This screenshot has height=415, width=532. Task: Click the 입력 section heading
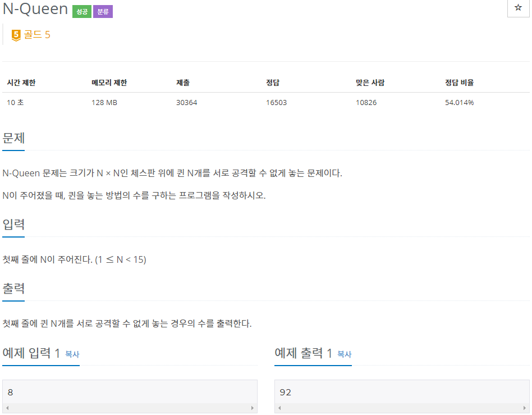[13, 224]
